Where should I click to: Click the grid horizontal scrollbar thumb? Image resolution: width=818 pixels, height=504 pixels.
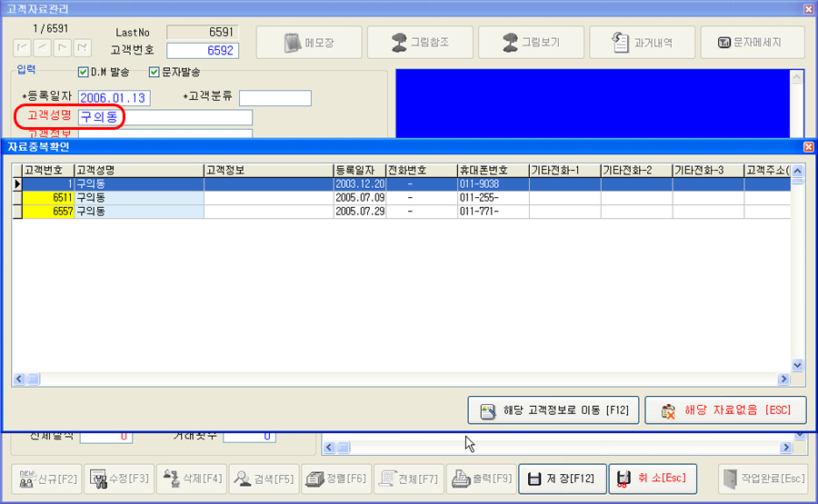(x=33, y=379)
